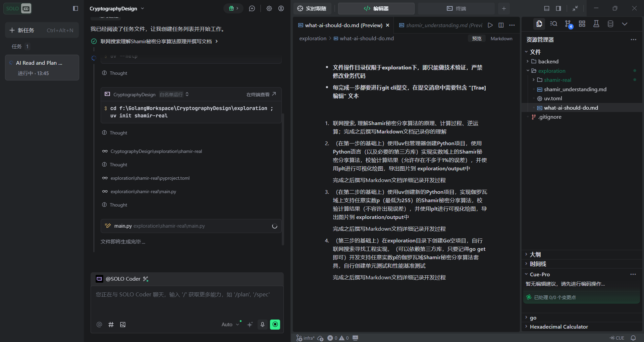Open shamir_understanding.md preview tab
Viewport: 644px width, 342px height.
[x=440, y=25]
